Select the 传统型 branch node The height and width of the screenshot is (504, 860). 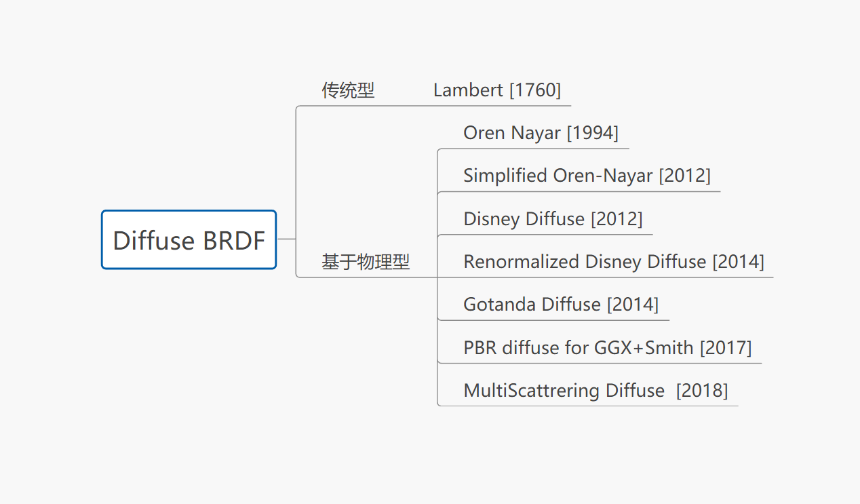pyautogui.click(x=348, y=90)
